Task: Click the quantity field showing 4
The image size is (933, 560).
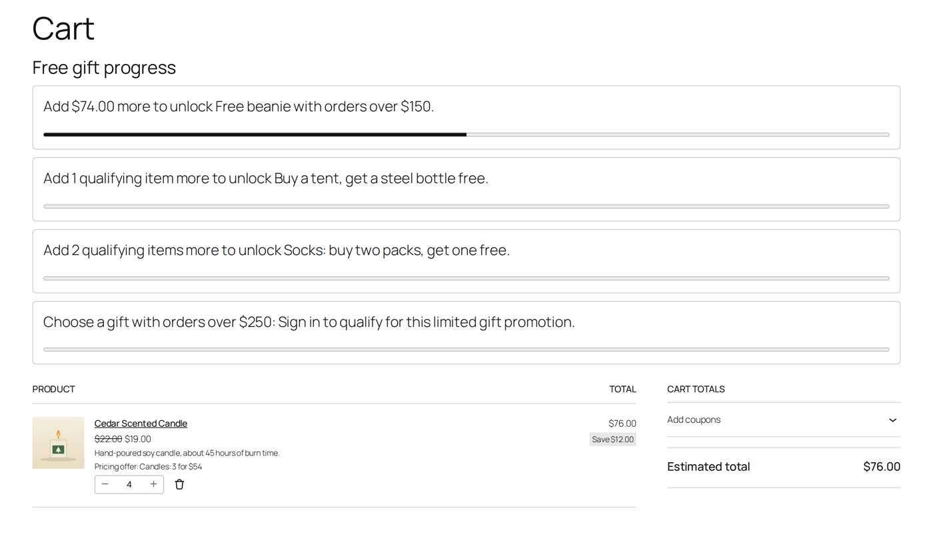Action: 129,484
